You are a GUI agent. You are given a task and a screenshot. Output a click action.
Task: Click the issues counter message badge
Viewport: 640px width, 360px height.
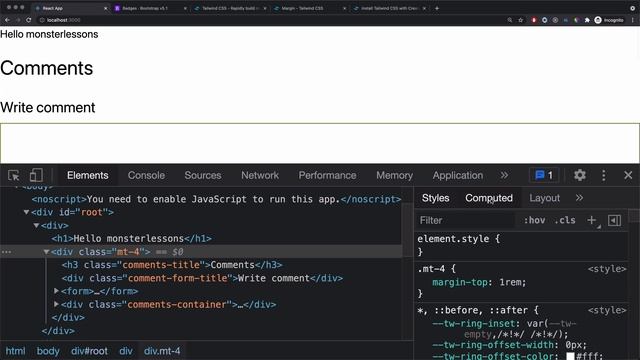(x=544, y=176)
